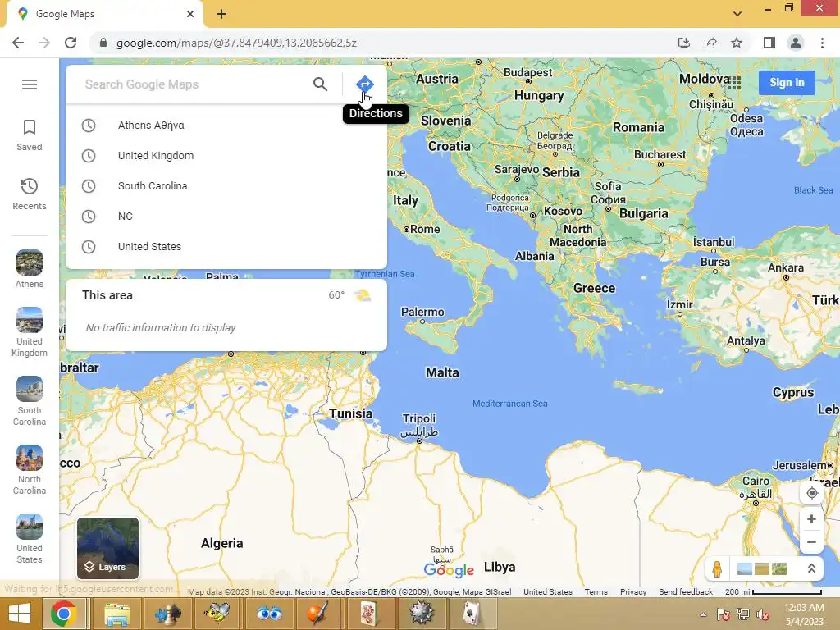Viewport: 840px width, 630px height.
Task: Select the United States search suggestion
Action: tap(226, 246)
